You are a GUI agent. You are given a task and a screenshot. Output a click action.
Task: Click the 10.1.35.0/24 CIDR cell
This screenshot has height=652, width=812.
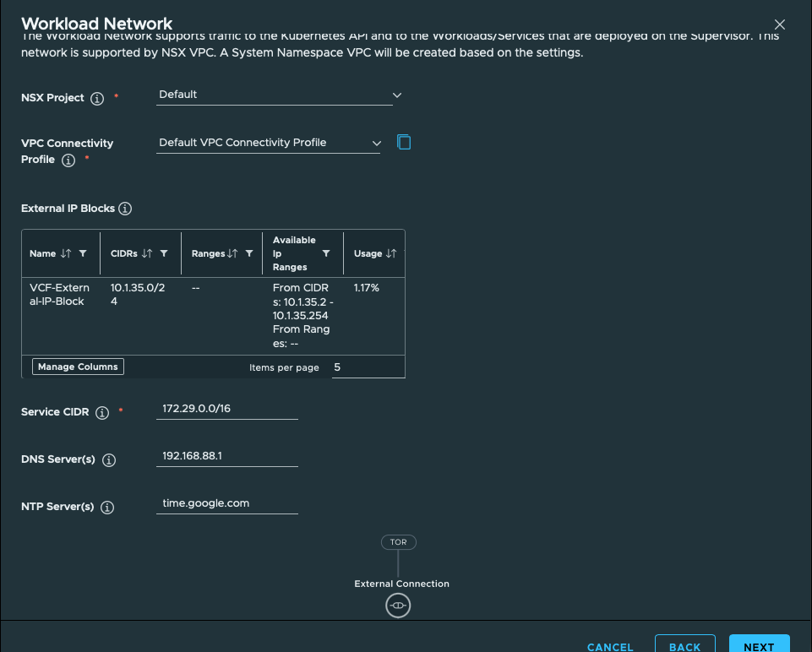(x=138, y=295)
